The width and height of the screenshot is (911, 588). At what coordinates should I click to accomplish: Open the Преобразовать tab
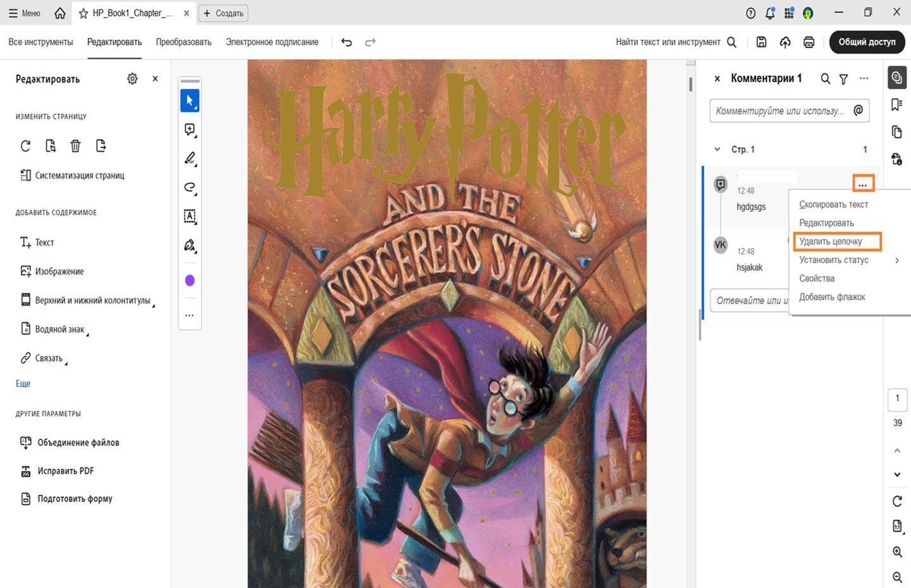[183, 42]
